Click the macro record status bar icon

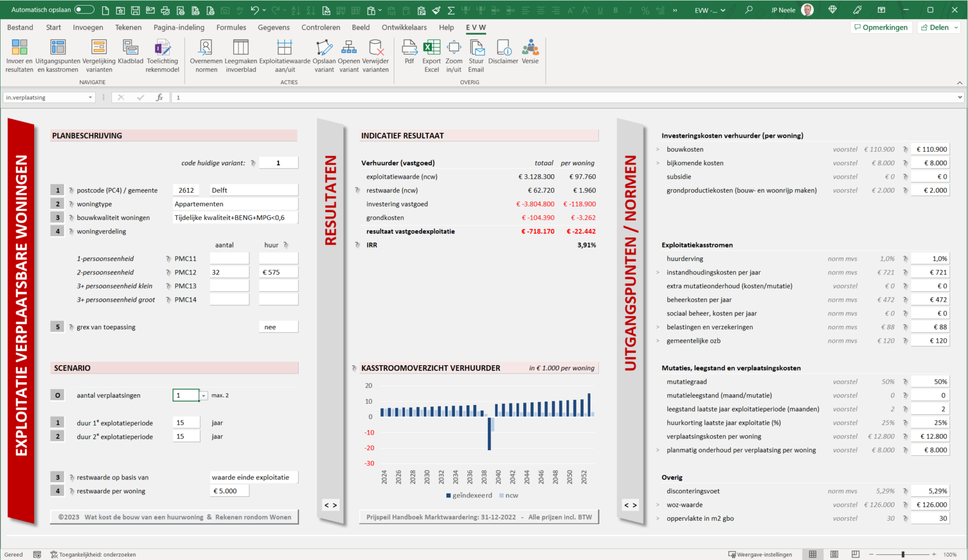[x=37, y=554]
